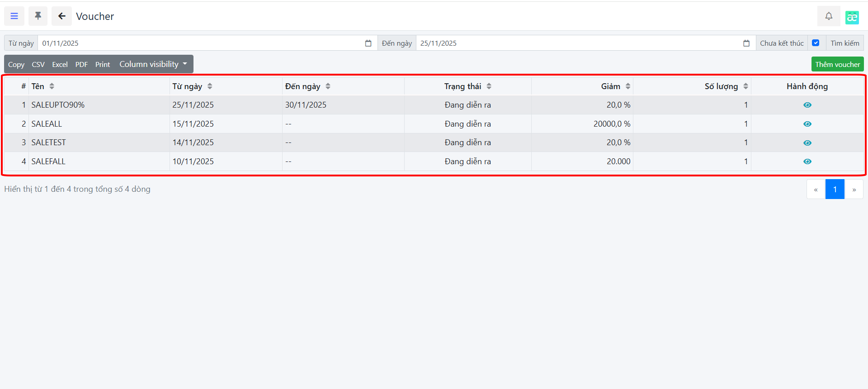Open the hamburger sidebar menu
The width and height of the screenshot is (868, 389).
point(14,16)
